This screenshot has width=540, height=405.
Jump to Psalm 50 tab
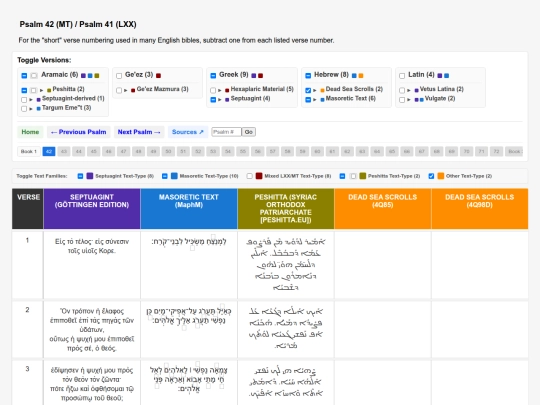(168, 151)
